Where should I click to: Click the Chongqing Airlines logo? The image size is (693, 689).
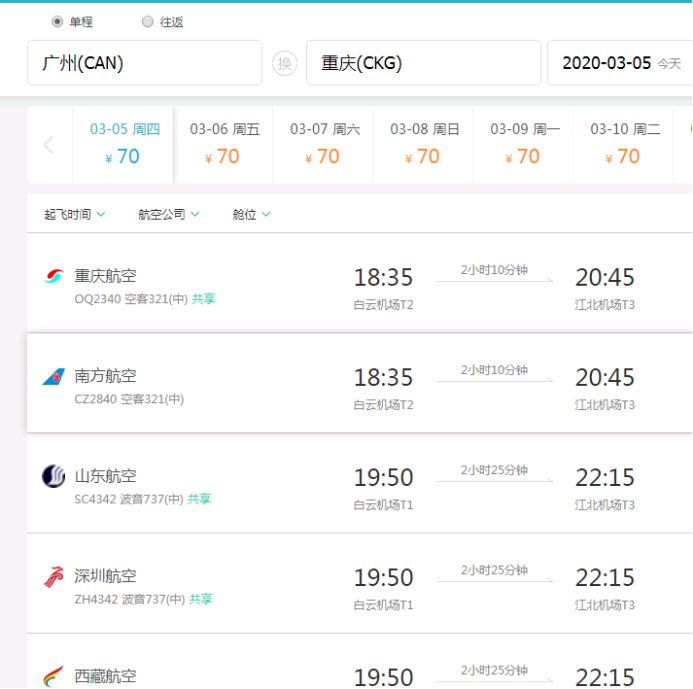pyautogui.click(x=54, y=276)
